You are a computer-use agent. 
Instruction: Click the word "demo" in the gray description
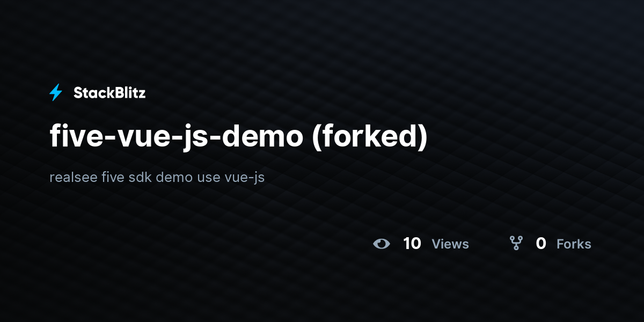(174, 177)
